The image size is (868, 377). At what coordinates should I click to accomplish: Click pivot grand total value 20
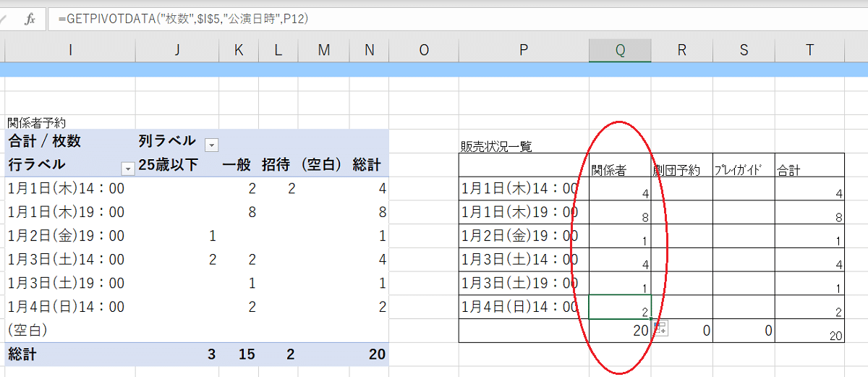point(378,355)
